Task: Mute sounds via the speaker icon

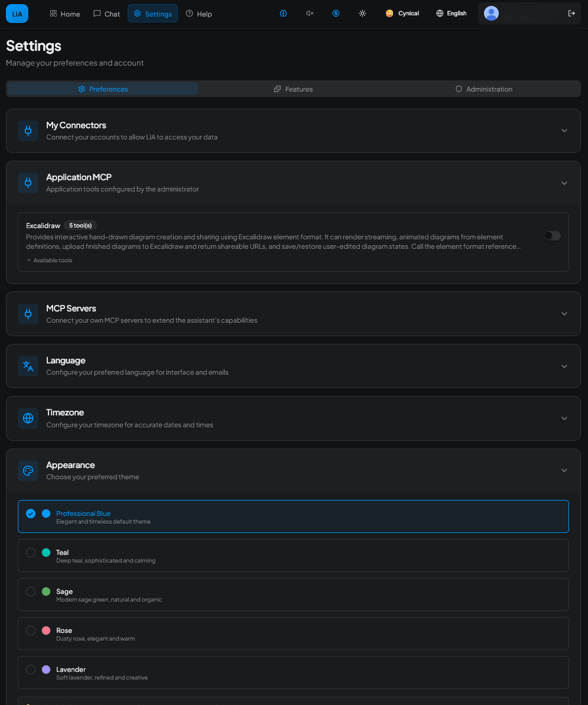Action: point(309,13)
